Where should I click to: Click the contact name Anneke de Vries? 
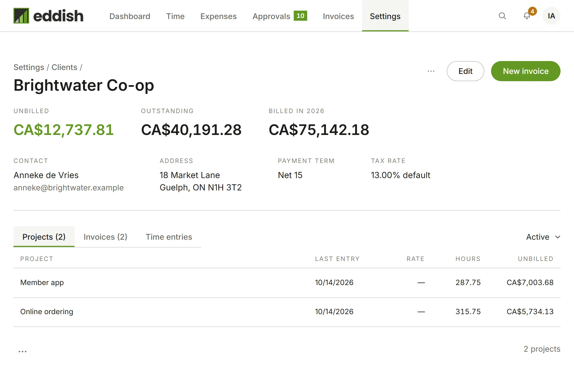46,175
